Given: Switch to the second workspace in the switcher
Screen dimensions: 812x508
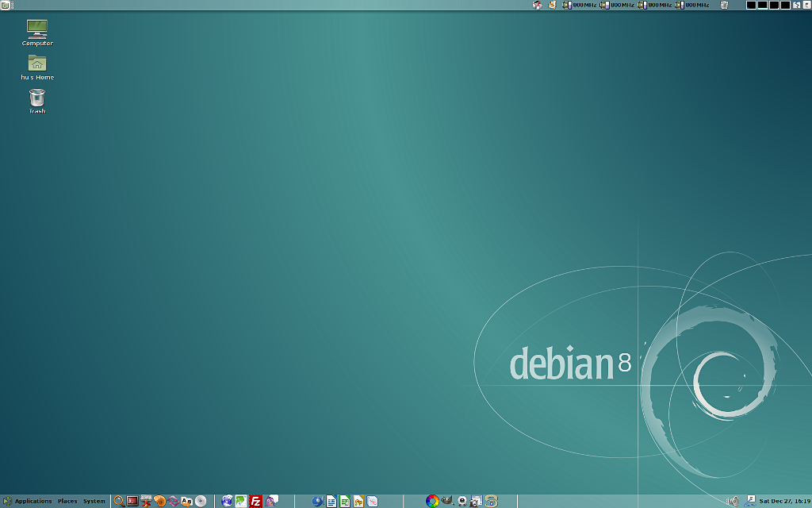Looking at the screenshot, I should click(761, 5).
